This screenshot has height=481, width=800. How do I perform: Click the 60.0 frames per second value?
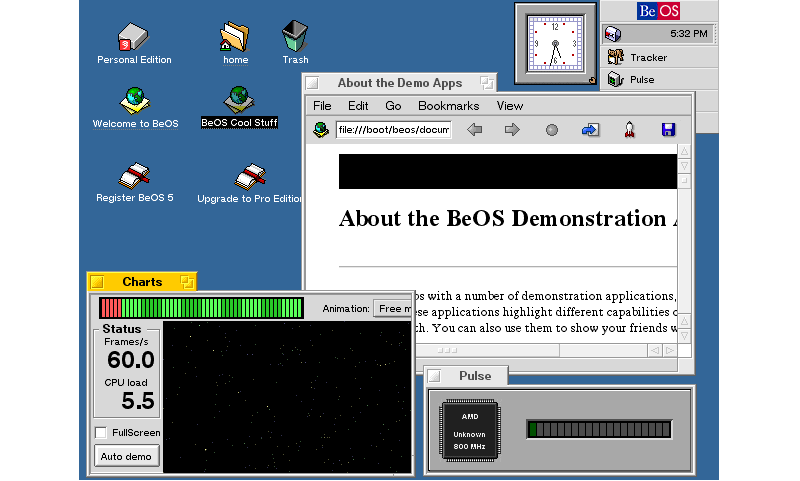coord(131,360)
